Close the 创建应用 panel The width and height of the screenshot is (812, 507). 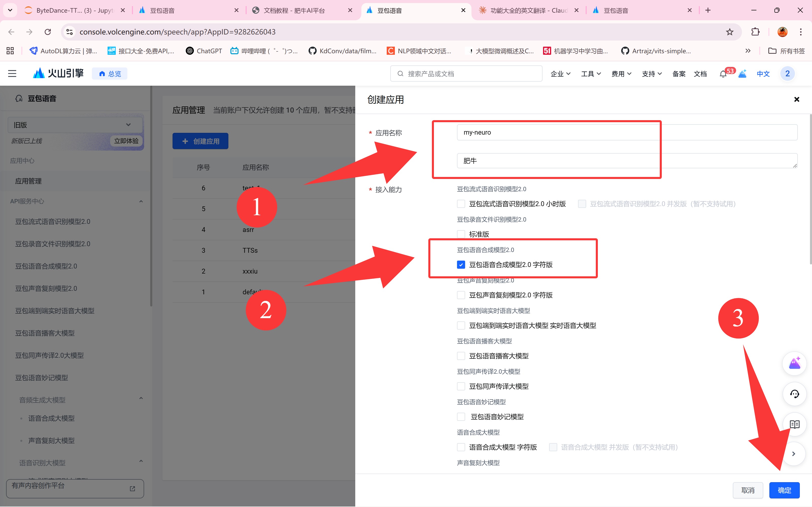point(797,99)
